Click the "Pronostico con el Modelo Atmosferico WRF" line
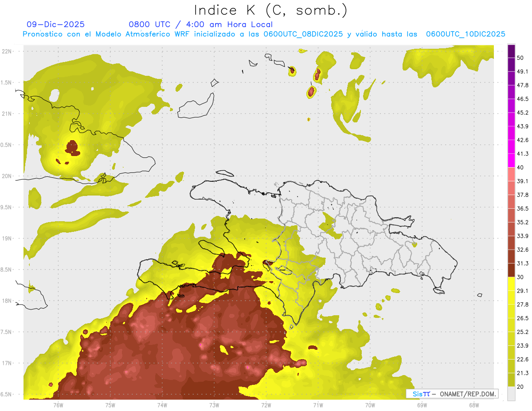The width and height of the screenshot is (532, 411). [264, 34]
